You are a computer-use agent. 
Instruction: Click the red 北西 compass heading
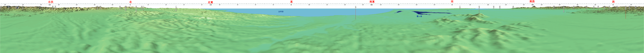click(x=51, y=2)
